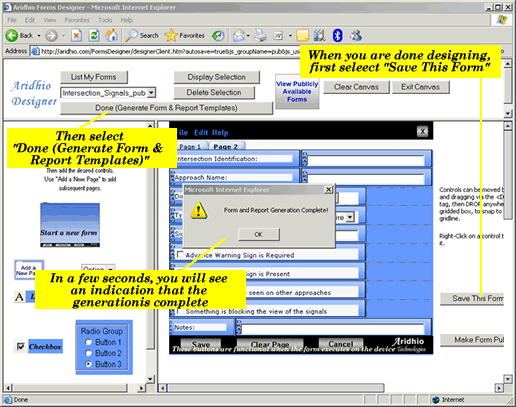Click the Clear Page button on form
This screenshot has width=516, height=407.
click(270, 344)
